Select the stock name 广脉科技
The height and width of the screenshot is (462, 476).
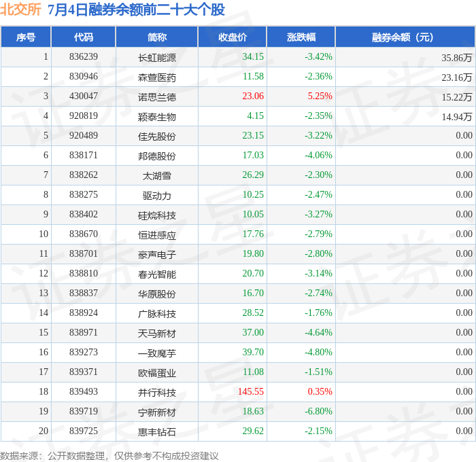(157, 314)
